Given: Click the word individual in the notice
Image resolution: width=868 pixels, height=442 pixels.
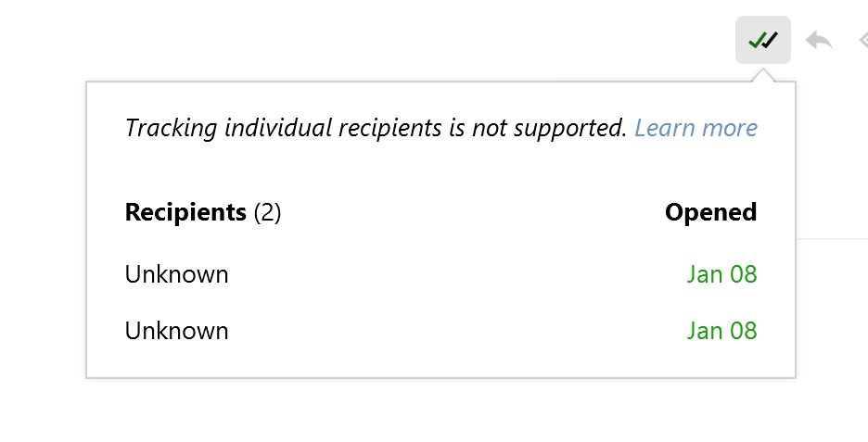Looking at the screenshot, I should point(278,128).
